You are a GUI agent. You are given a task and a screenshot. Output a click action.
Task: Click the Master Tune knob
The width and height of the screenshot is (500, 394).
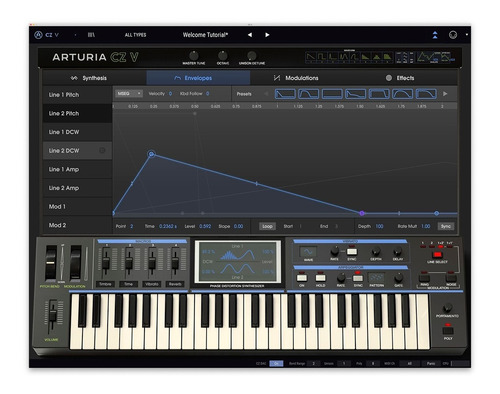(194, 55)
